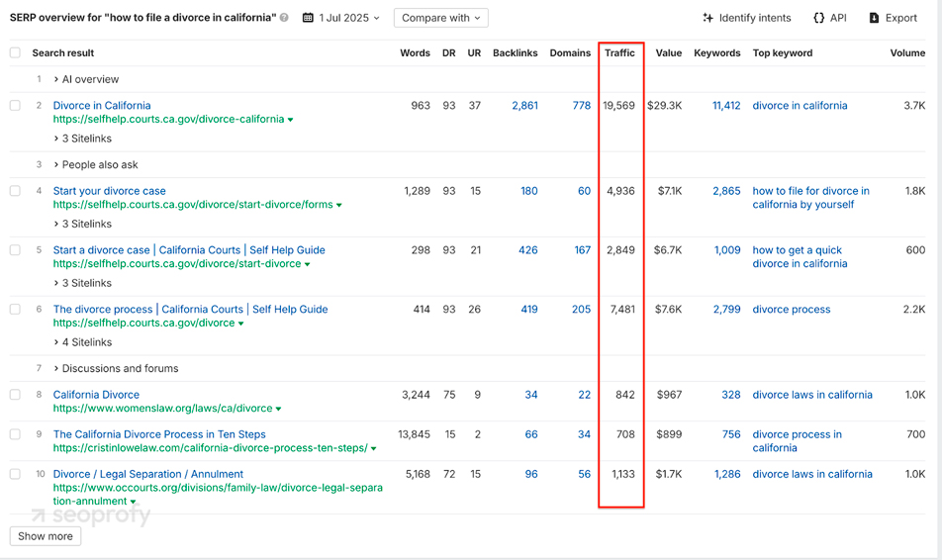The height and width of the screenshot is (560, 942).
Task: Click the Domains column header
Action: click(x=570, y=52)
